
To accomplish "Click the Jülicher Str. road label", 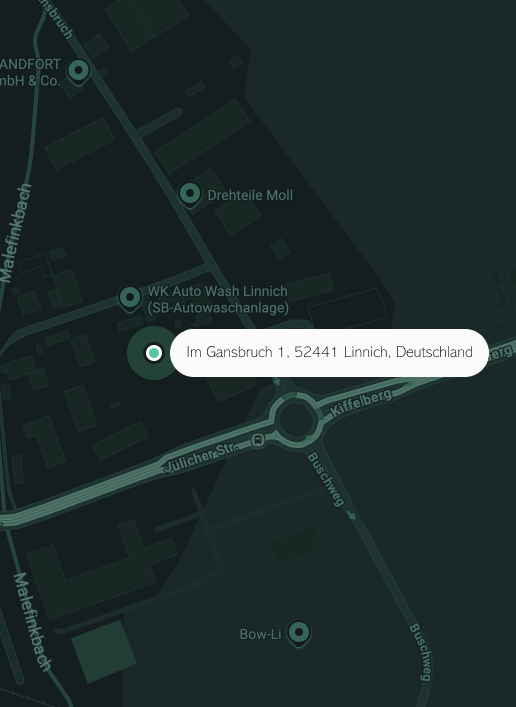I will 202,458.
